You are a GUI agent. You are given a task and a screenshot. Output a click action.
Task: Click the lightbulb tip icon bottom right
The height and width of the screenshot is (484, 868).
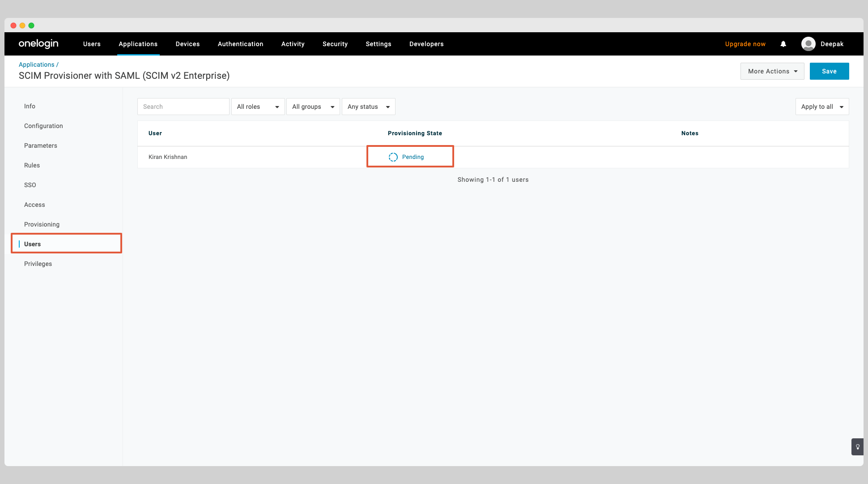pyautogui.click(x=857, y=447)
